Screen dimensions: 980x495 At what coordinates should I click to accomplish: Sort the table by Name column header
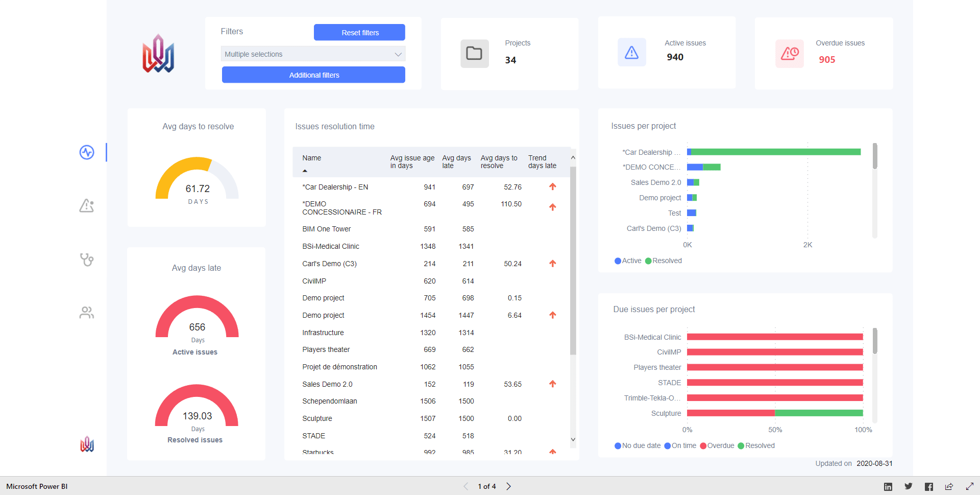[311, 158]
